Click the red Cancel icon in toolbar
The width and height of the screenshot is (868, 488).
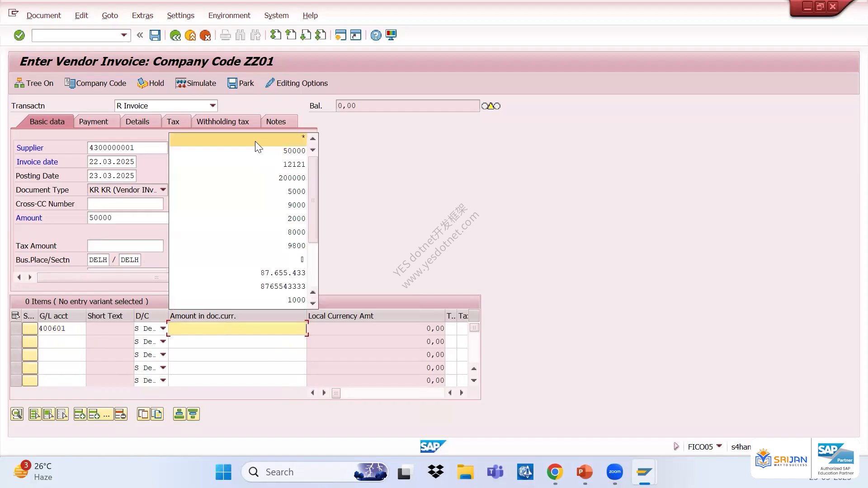point(205,35)
